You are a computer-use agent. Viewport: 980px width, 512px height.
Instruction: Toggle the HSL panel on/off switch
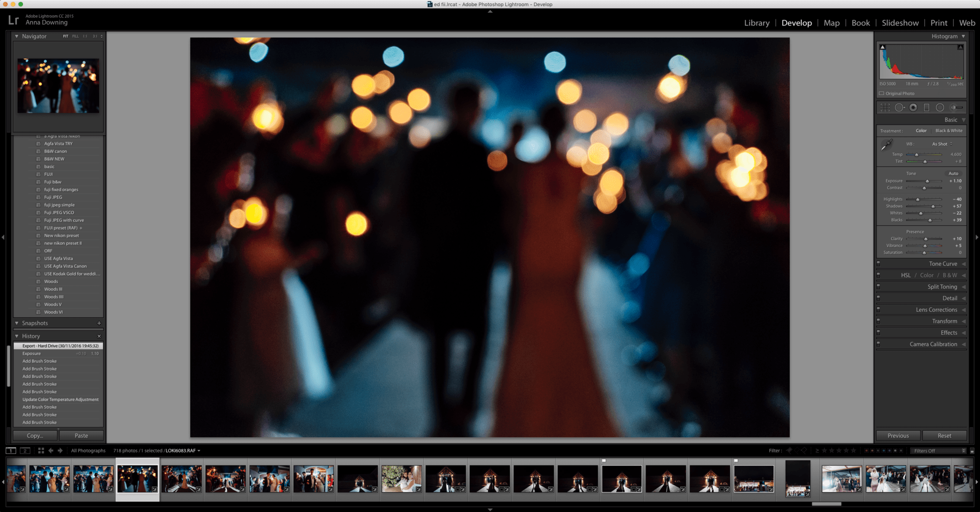click(878, 274)
